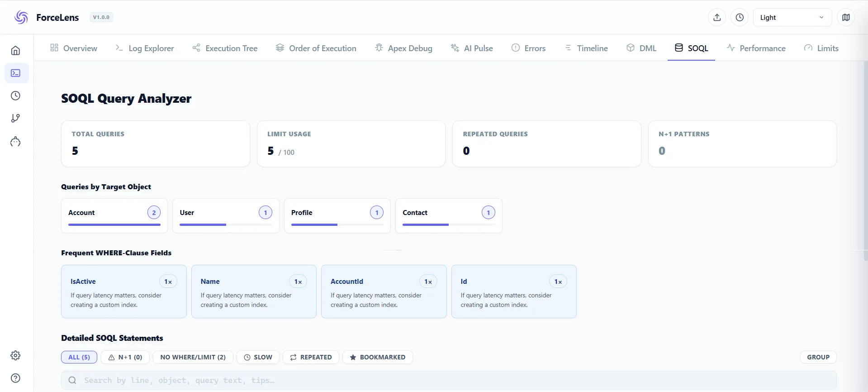Select the Contact target object card
Viewport: 868px width, 392px height.
point(449,215)
